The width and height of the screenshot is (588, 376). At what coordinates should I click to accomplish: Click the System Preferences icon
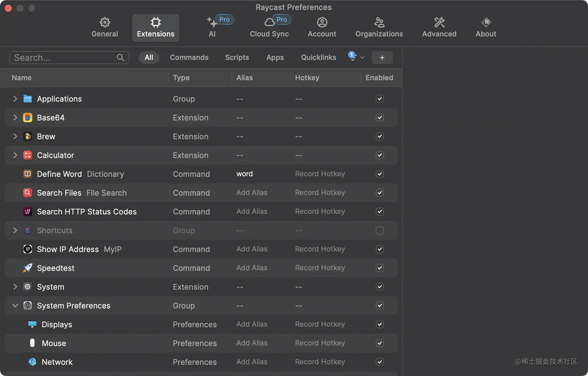click(28, 305)
